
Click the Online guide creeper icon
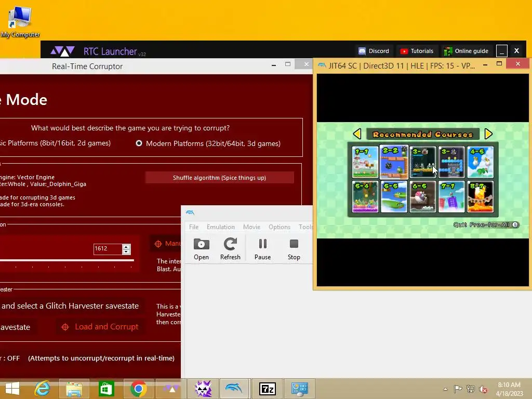tap(448, 51)
